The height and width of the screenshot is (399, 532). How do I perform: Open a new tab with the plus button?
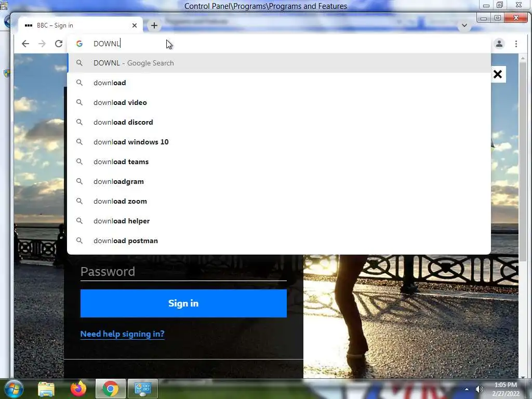154,25
